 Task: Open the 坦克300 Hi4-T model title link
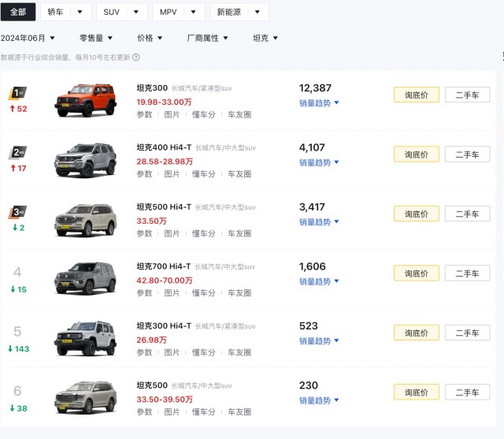pos(164,326)
